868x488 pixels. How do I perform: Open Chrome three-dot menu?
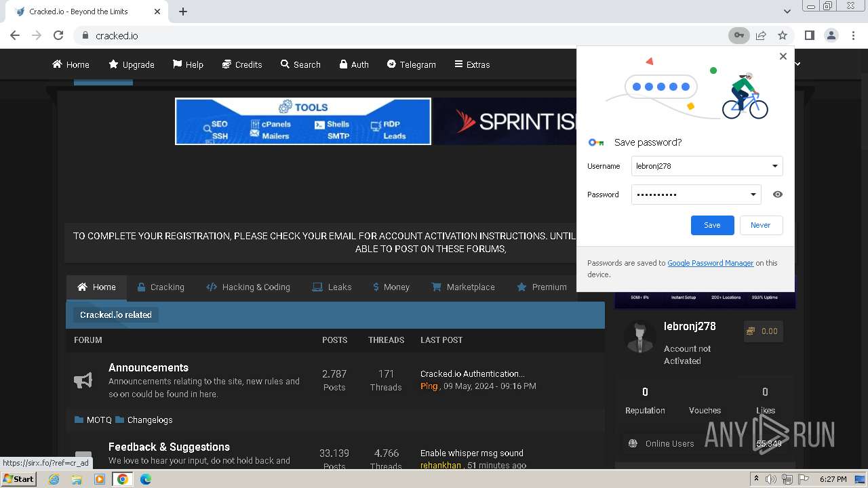point(853,35)
